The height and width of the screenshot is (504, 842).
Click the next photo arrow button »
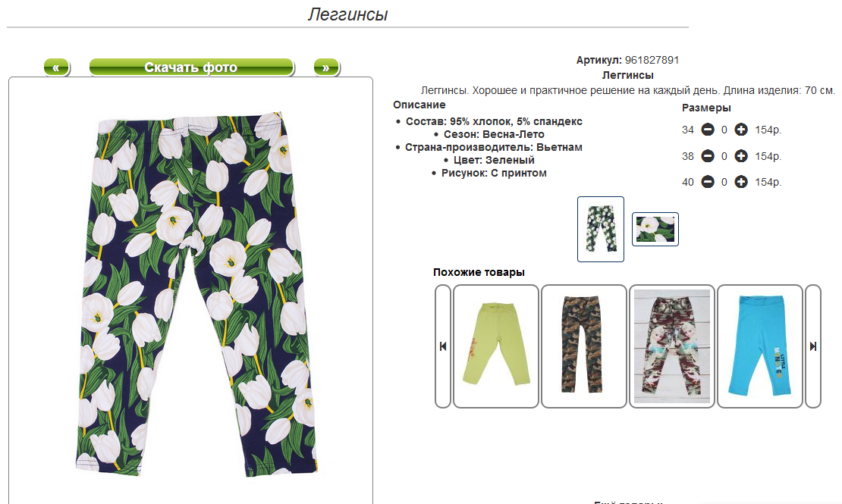326,67
